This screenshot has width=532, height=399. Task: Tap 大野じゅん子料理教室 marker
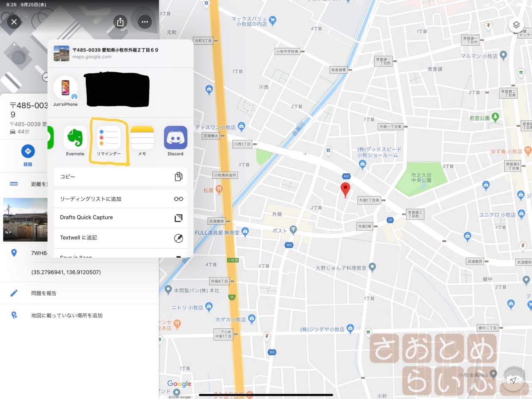[372, 267]
